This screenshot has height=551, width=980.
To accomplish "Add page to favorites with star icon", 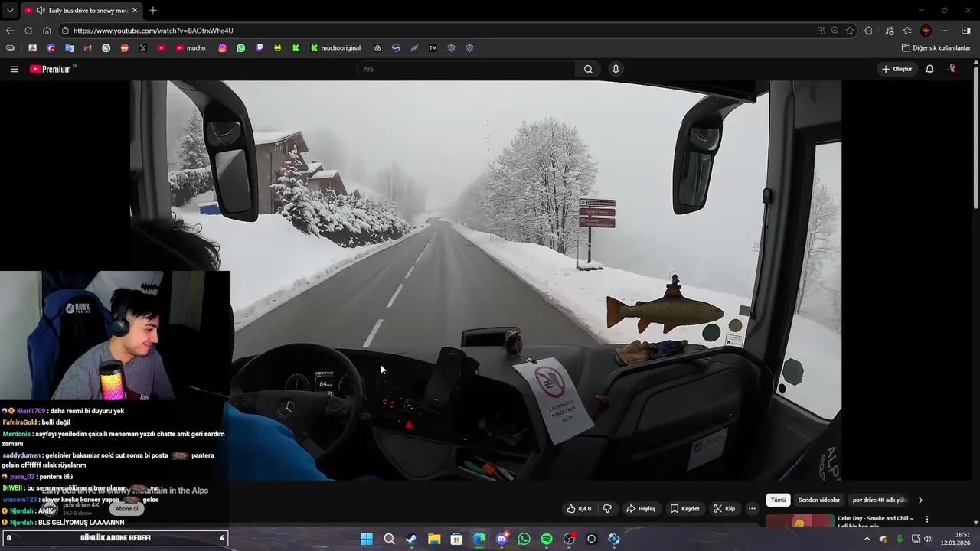I will coord(850,31).
